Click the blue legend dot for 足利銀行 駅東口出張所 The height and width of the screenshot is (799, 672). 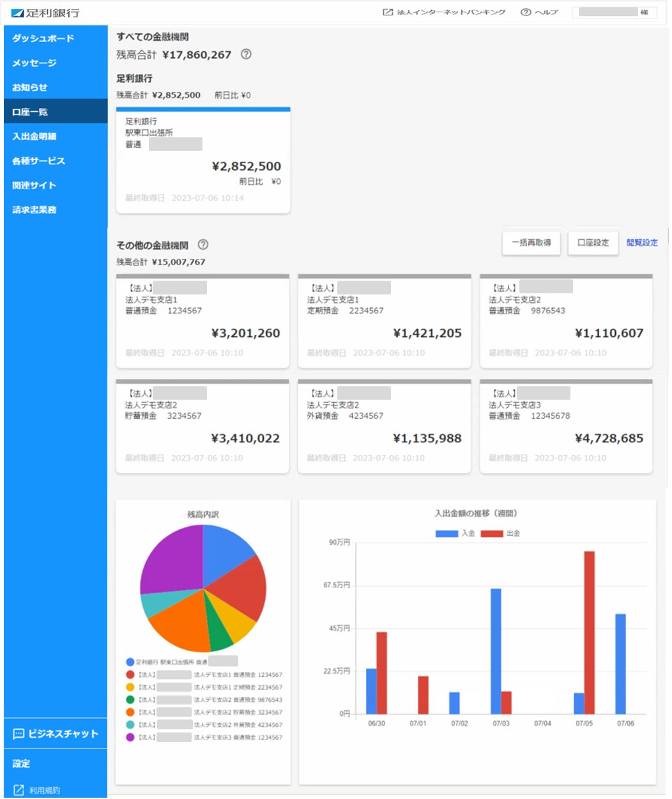[130, 662]
